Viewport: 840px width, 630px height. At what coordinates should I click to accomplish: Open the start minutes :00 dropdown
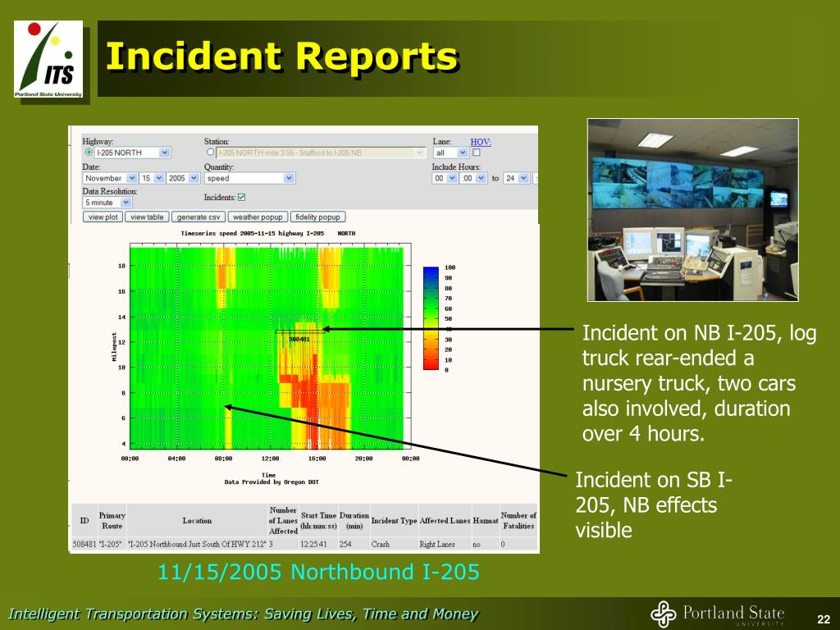click(473, 178)
